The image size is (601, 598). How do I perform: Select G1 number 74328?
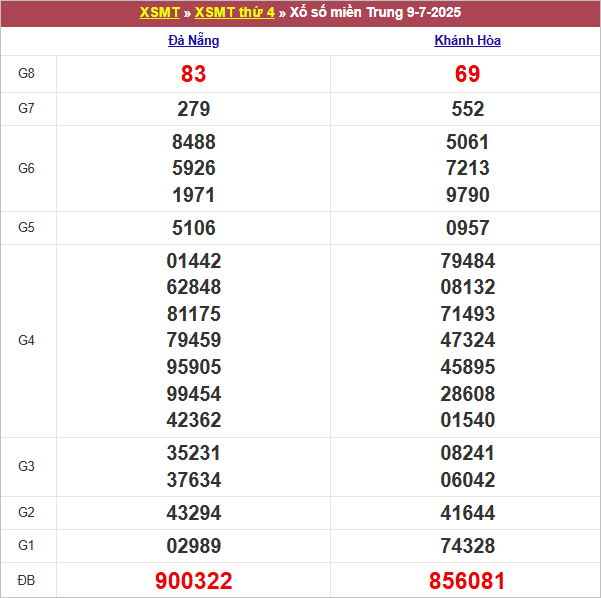(468, 546)
